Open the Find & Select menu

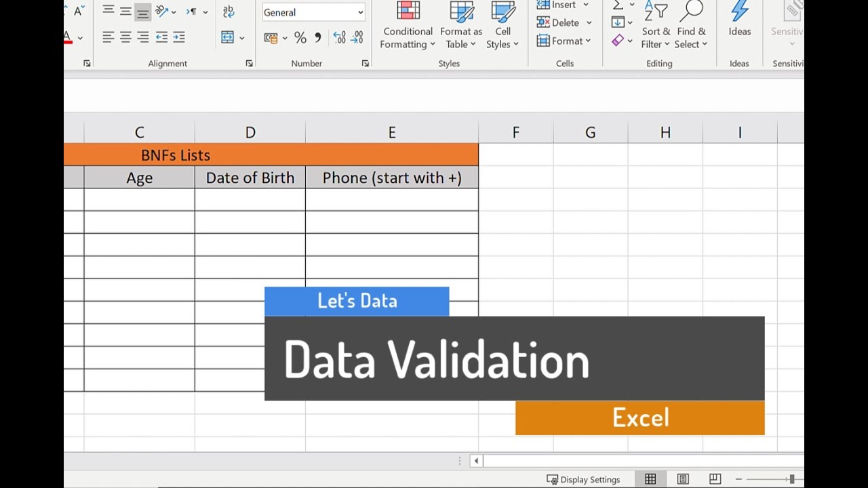692,26
